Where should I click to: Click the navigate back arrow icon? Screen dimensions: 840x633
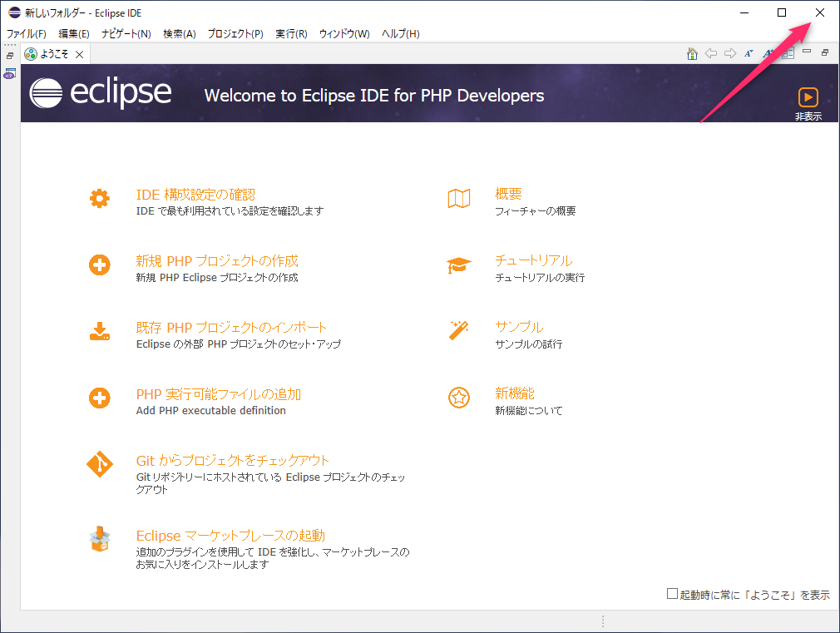coord(711,53)
